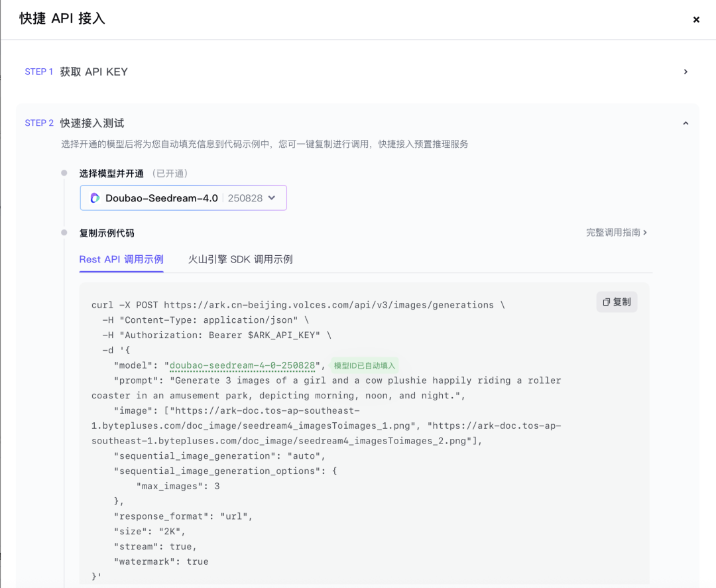Screen dimensions: 716x588
Task: Click the doubao-seedream-4-0-250828 model ID
Action: pos(242,365)
